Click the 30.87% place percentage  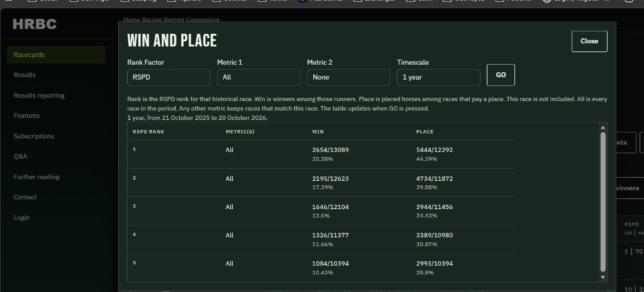tap(427, 244)
